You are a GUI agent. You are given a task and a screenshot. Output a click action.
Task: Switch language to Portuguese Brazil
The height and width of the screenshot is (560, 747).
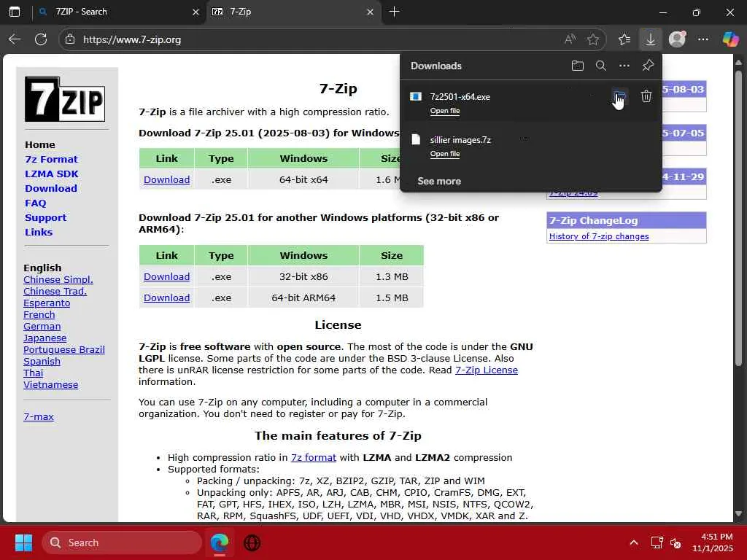(64, 349)
